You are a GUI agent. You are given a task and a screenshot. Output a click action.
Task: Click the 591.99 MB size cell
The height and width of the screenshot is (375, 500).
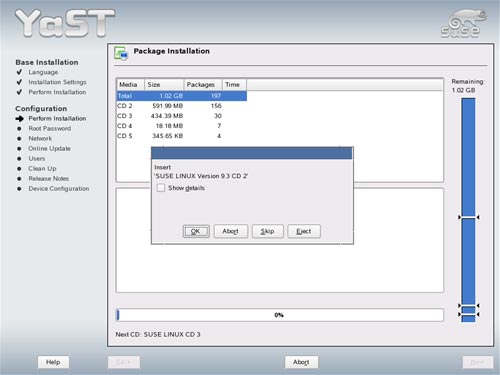pyautogui.click(x=168, y=106)
